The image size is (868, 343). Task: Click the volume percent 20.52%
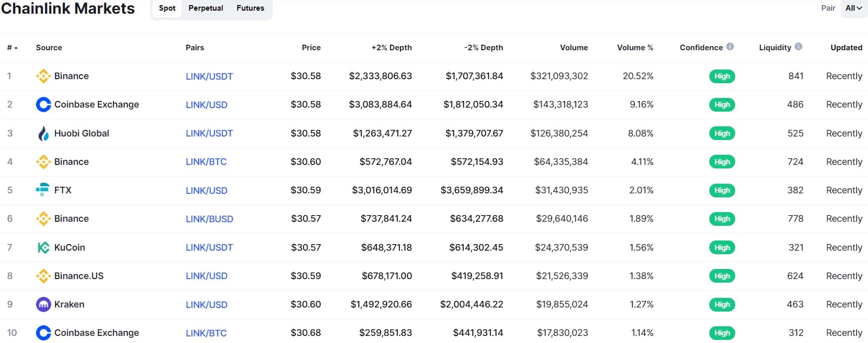point(638,76)
